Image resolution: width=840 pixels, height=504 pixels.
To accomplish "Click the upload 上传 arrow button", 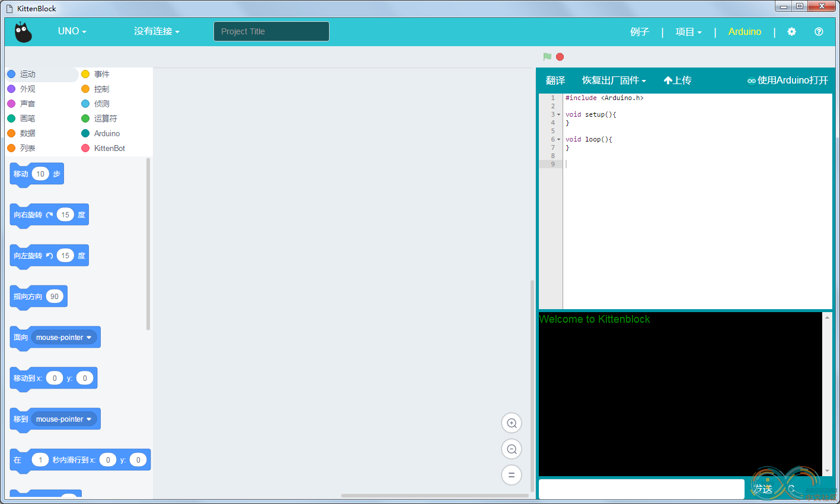I will click(678, 81).
